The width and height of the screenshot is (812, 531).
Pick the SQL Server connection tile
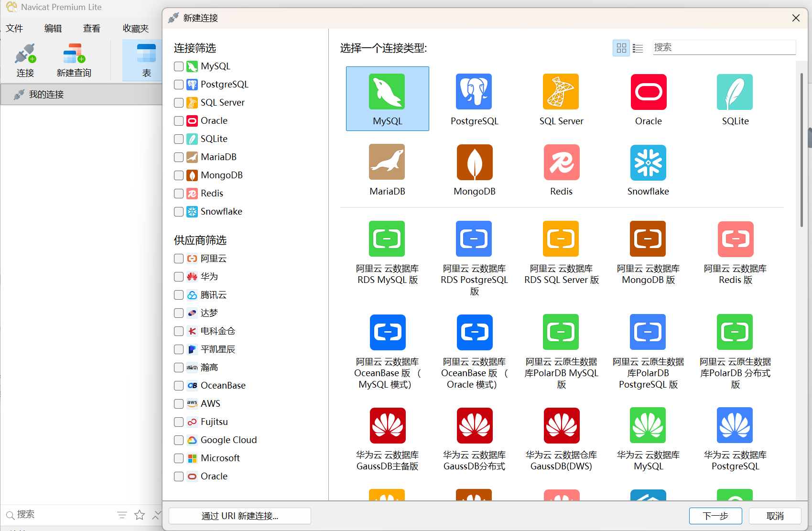point(561,98)
